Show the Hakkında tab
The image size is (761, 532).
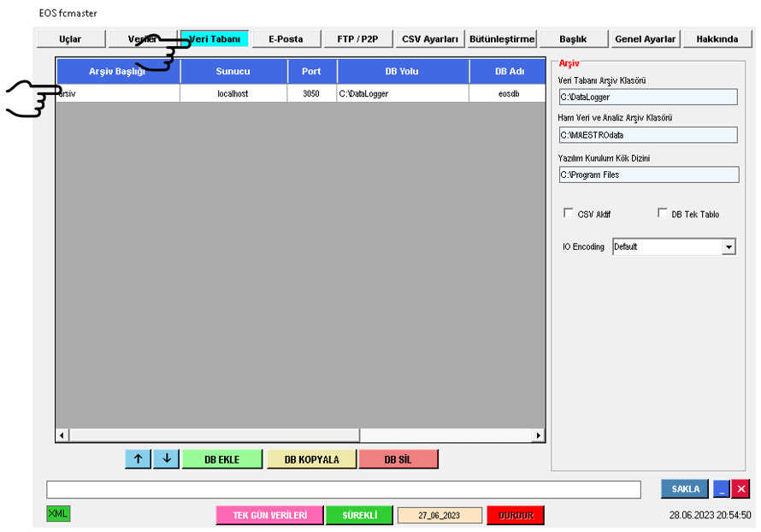717,38
